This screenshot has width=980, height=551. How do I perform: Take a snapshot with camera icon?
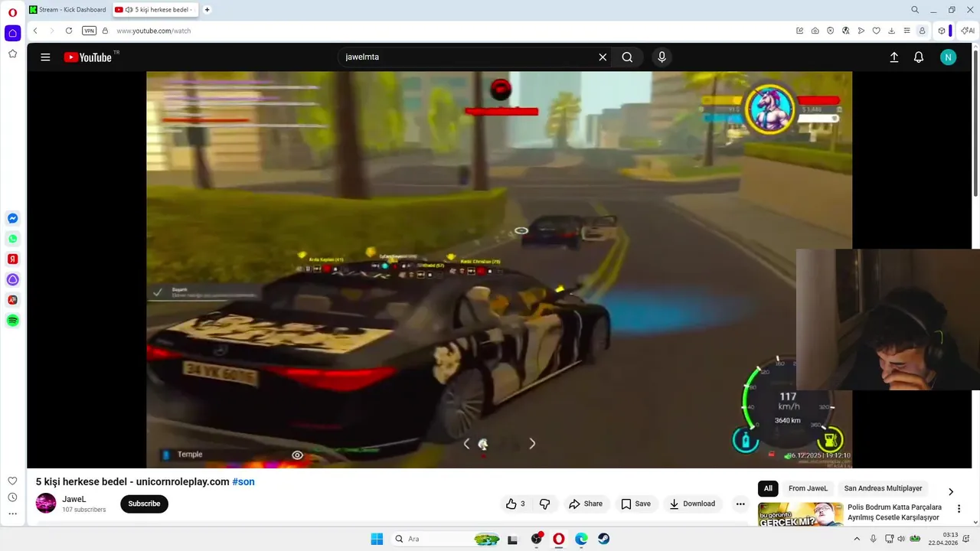click(815, 31)
